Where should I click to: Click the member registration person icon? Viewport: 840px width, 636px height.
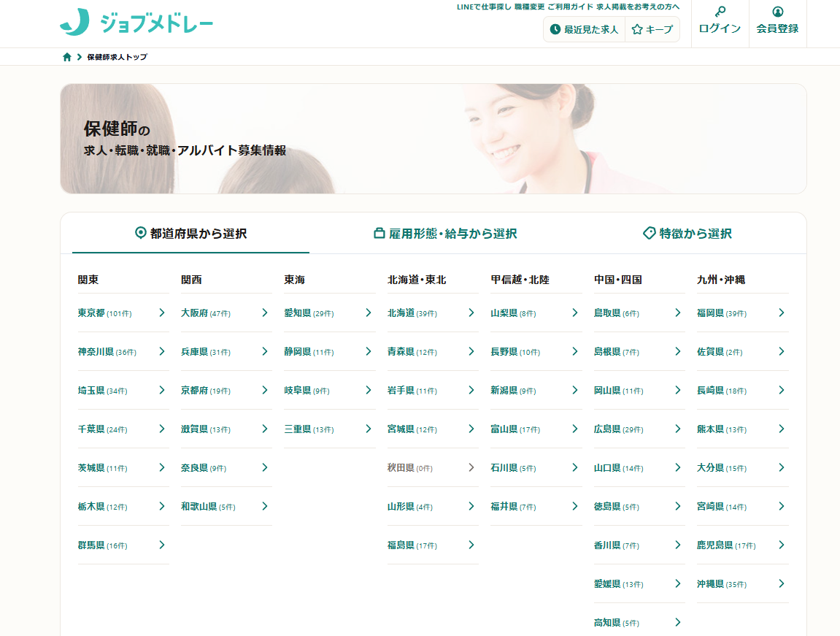(x=777, y=12)
